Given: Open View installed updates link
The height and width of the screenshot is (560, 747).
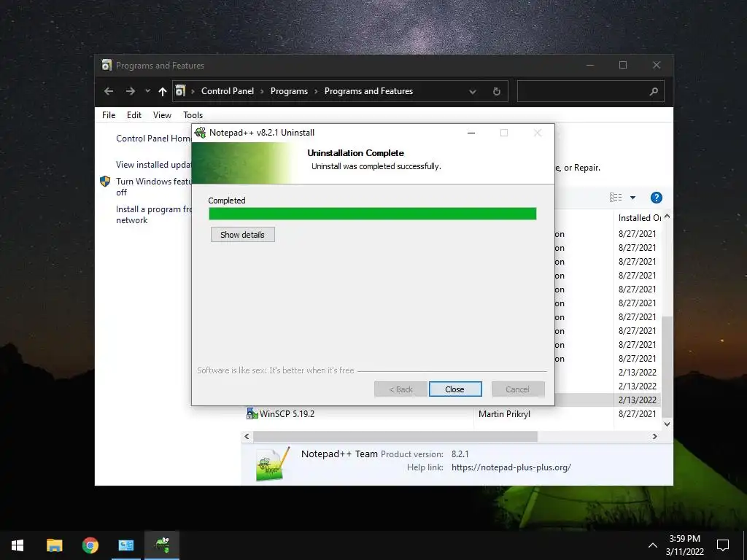Looking at the screenshot, I should click(153, 164).
